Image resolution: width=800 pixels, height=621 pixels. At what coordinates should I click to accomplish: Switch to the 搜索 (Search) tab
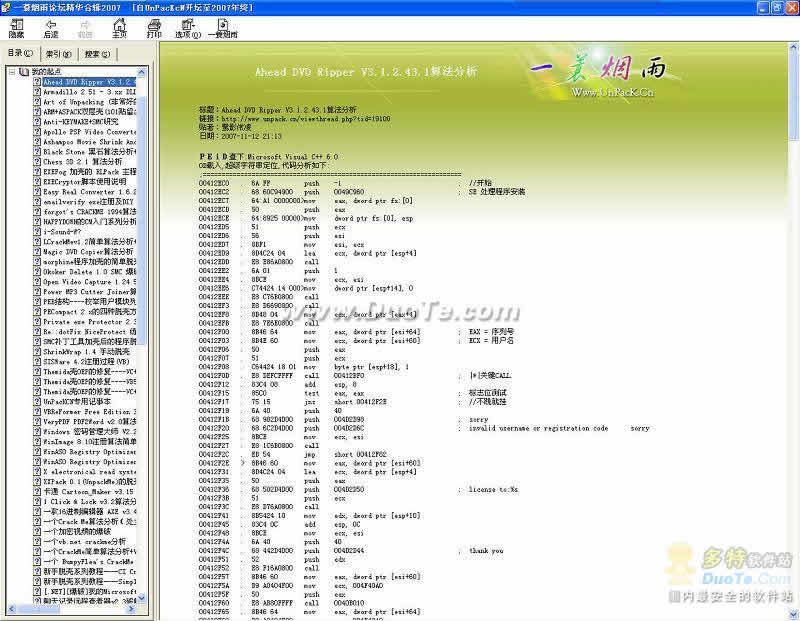pos(97,54)
